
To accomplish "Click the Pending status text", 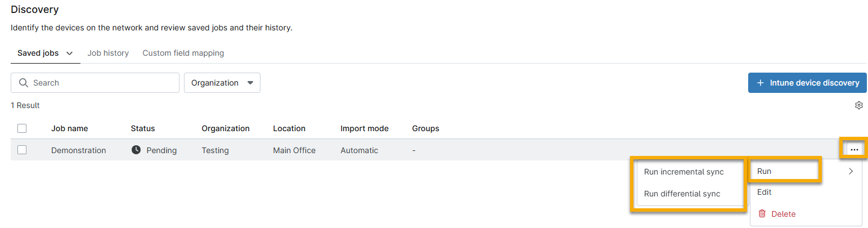I will 161,150.
